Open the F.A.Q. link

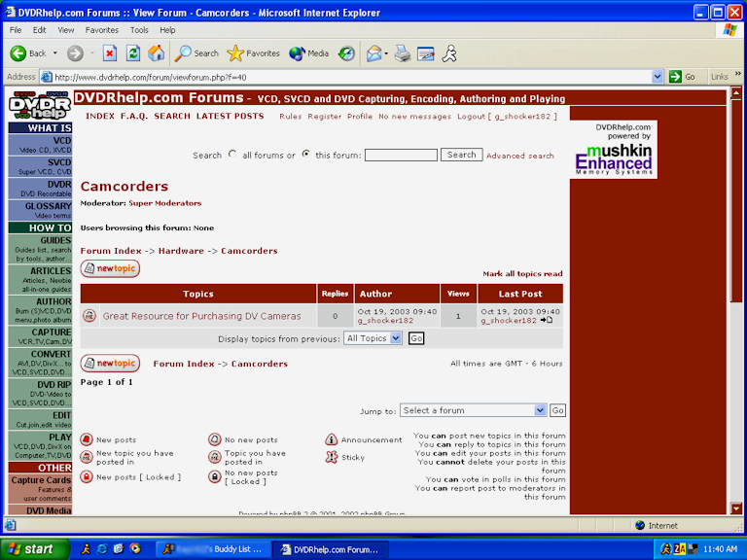tap(134, 117)
